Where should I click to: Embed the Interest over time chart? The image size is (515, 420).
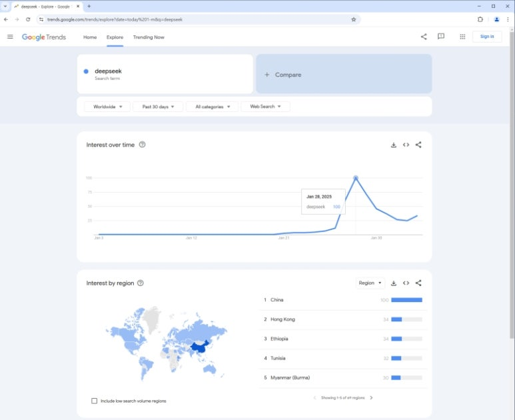(406, 145)
